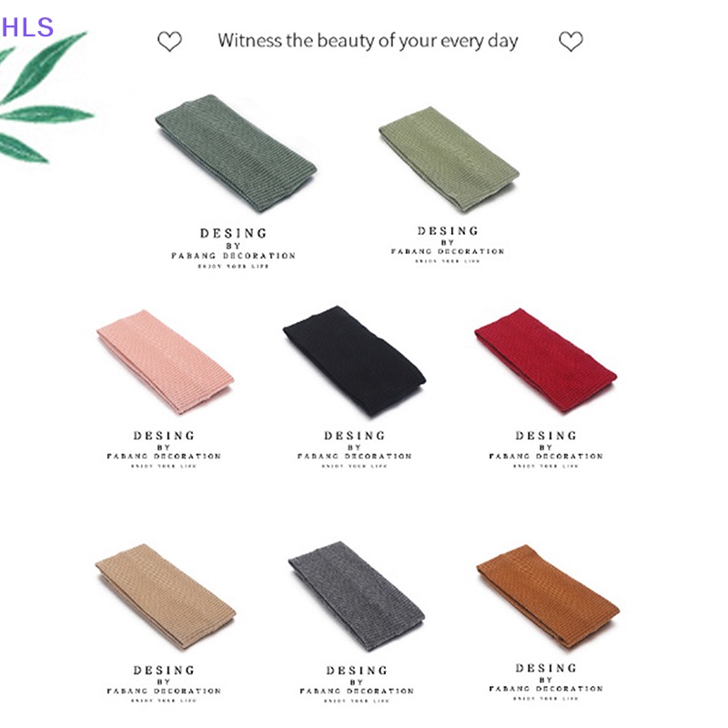Image resolution: width=728 pixels, height=728 pixels.
Task: Click the HLS watermark logo
Action: pos(27,27)
